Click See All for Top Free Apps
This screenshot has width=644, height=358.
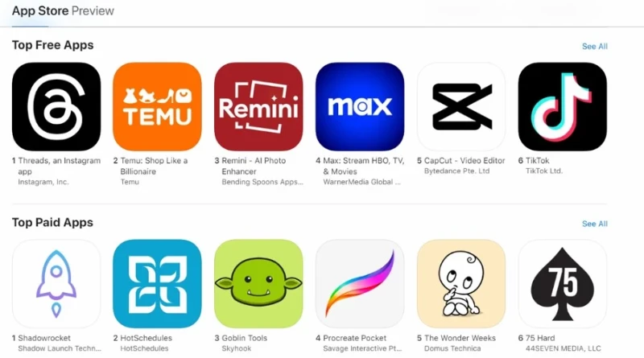click(595, 47)
